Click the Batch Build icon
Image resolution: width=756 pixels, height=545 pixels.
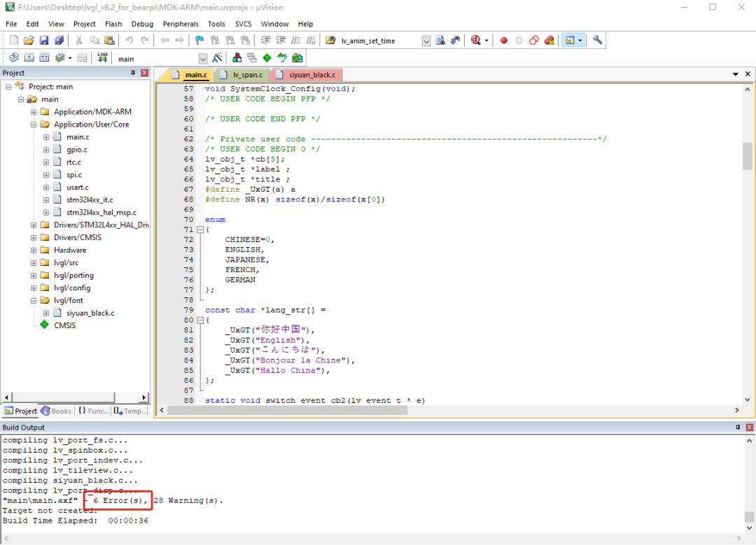pos(59,58)
